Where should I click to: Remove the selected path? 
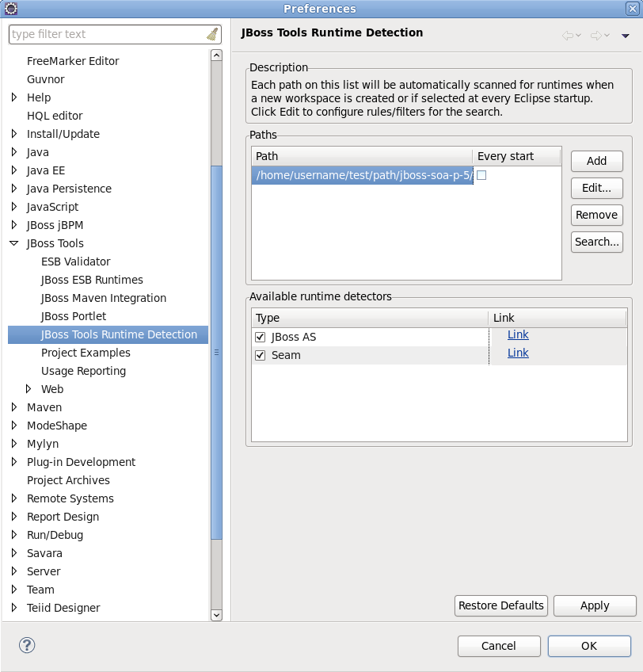click(x=597, y=215)
